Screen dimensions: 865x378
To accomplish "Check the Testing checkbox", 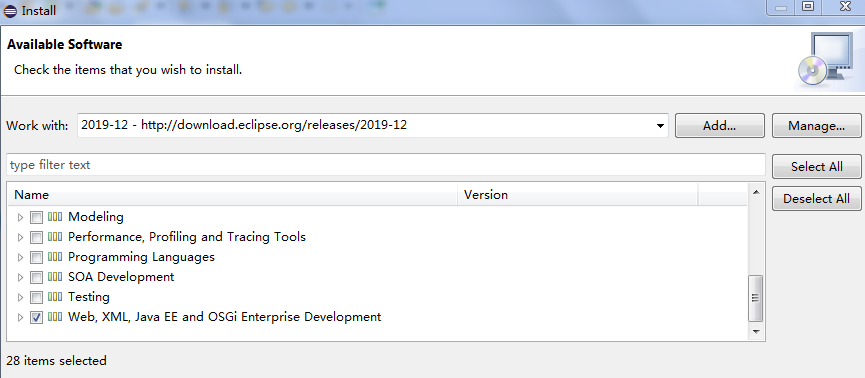I will tap(36, 297).
